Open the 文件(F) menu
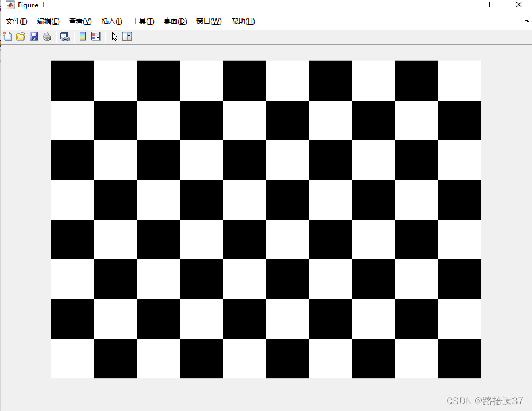Image resolution: width=532 pixels, height=411 pixels. coord(16,21)
